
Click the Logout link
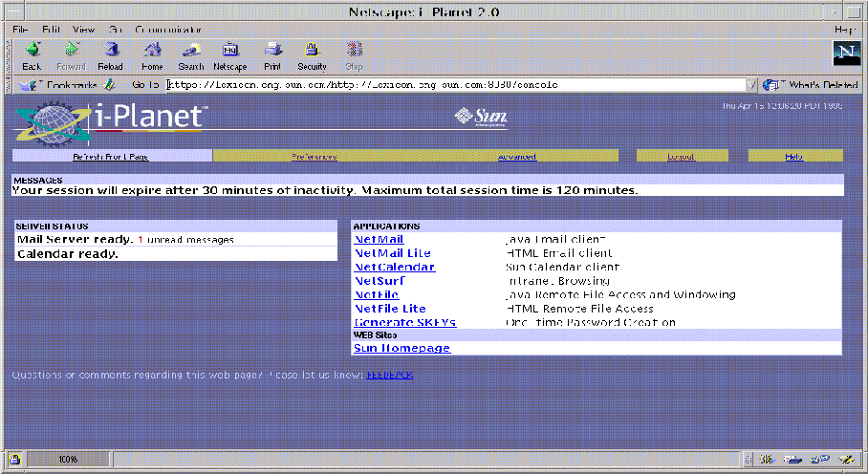(x=681, y=157)
